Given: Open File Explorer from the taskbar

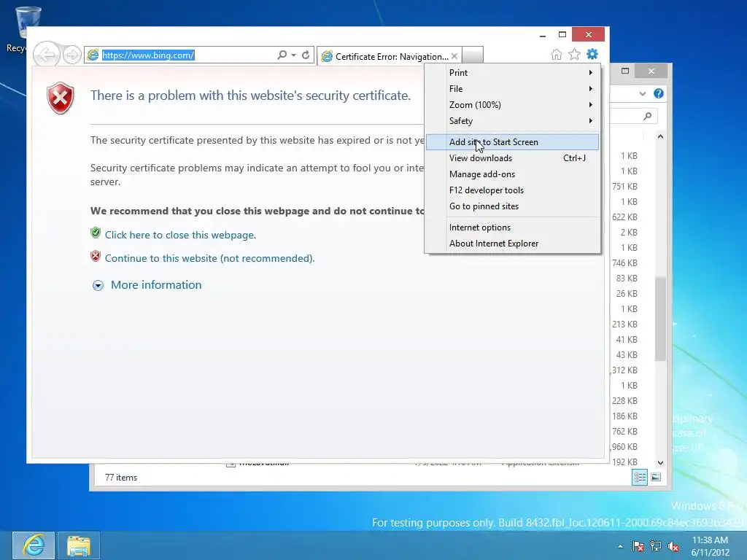Looking at the screenshot, I should point(79,545).
